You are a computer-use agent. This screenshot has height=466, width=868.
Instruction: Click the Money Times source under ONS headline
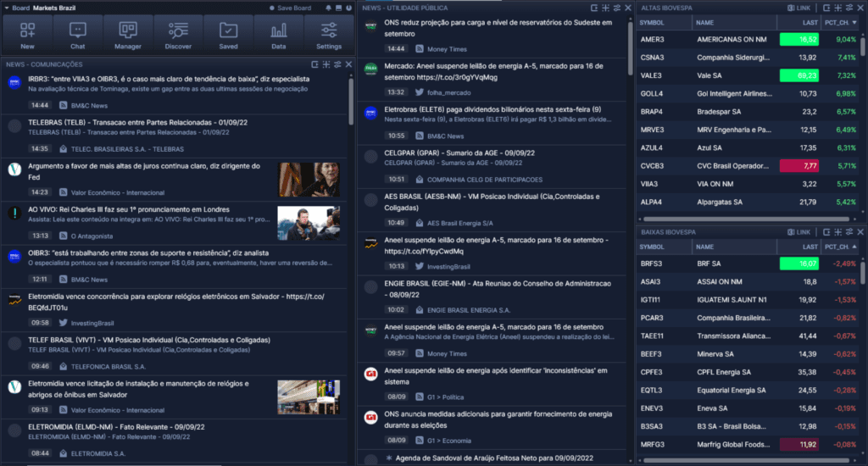click(447, 48)
